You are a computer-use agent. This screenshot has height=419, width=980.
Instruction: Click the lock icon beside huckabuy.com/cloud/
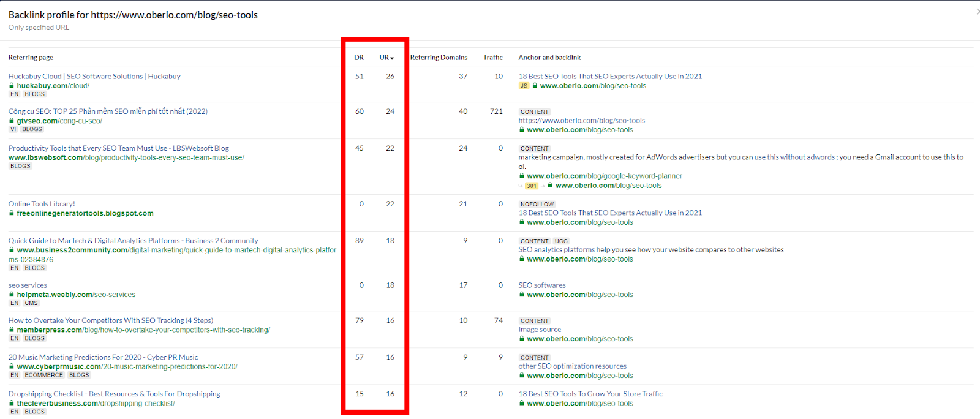11,86
